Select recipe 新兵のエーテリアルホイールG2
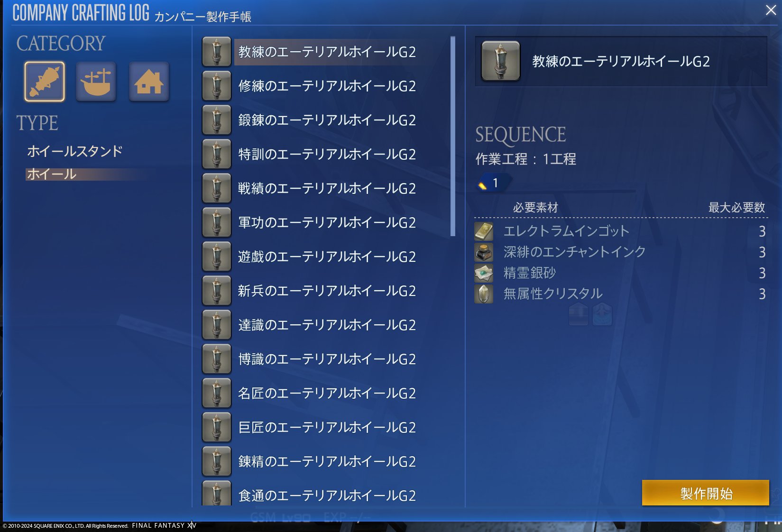Image resolution: width=782 pixels, height=532 pixels. coord(327,291)
